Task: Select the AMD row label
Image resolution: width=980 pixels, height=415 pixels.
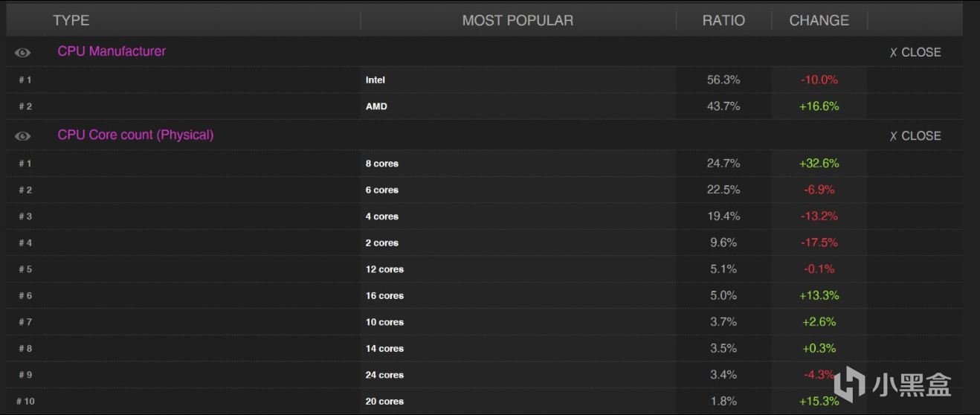Action: [376, 106]
